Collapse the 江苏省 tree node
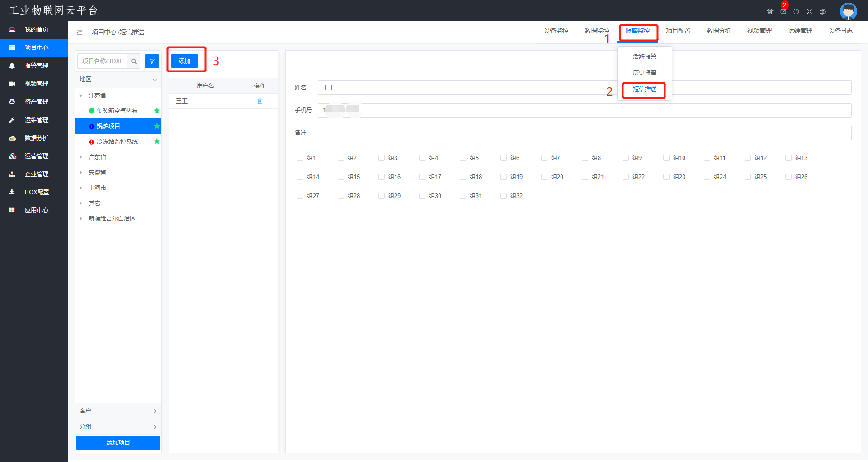Image resolution: width=868 pixels, height=462 pixels. (x=81, y=95)
